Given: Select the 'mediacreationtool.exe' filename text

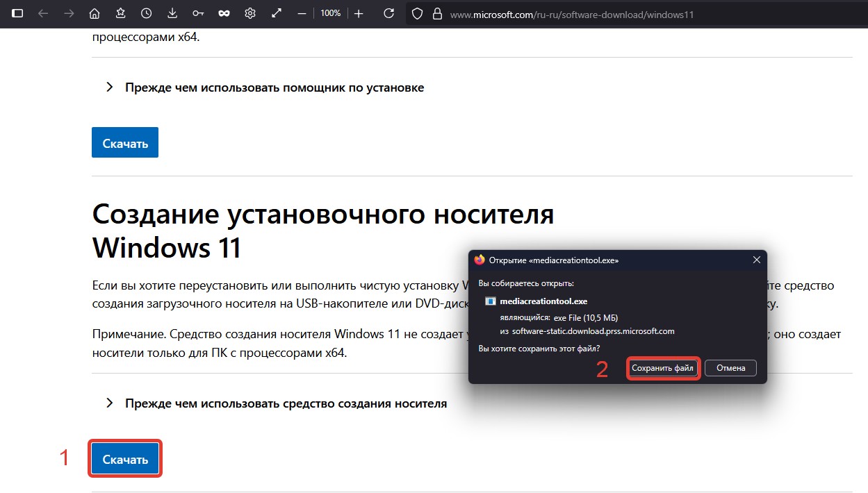Looking at the screenshot, I should pyautogui.click(x=543, y=301).
